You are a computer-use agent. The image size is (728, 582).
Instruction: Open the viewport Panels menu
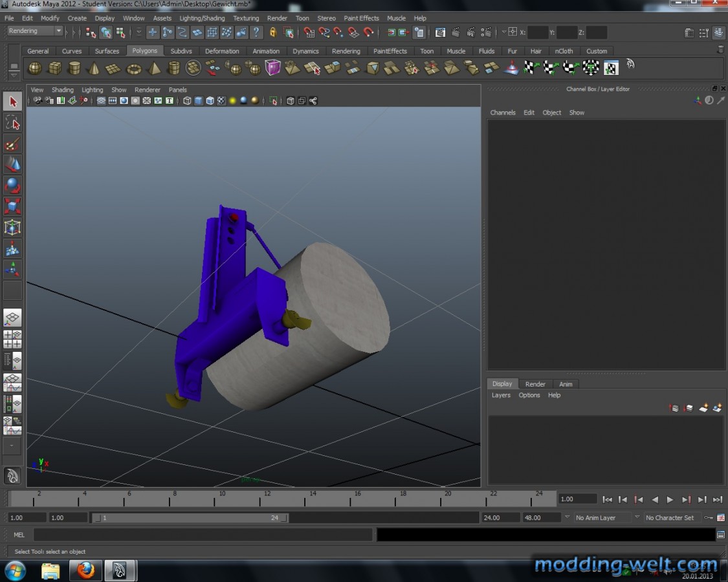click(x=177, y=90)
